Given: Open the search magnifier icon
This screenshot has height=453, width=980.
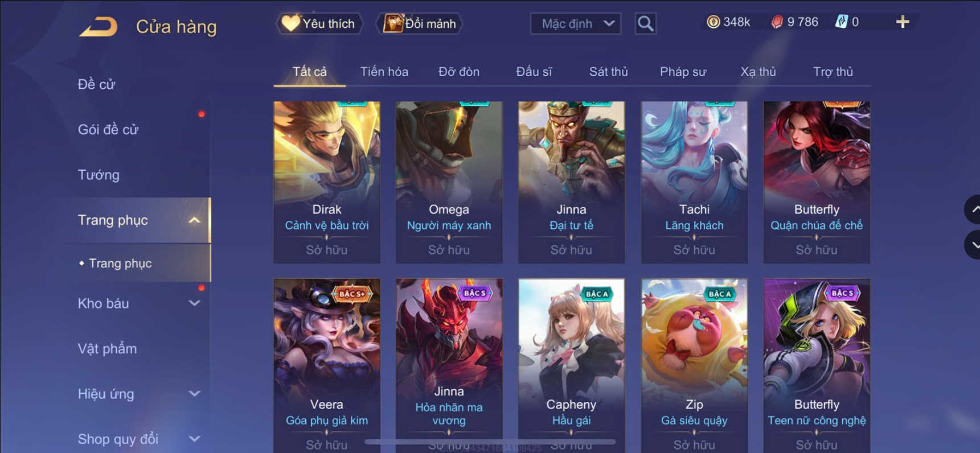Looking at the screenshot, I should 645,23.
